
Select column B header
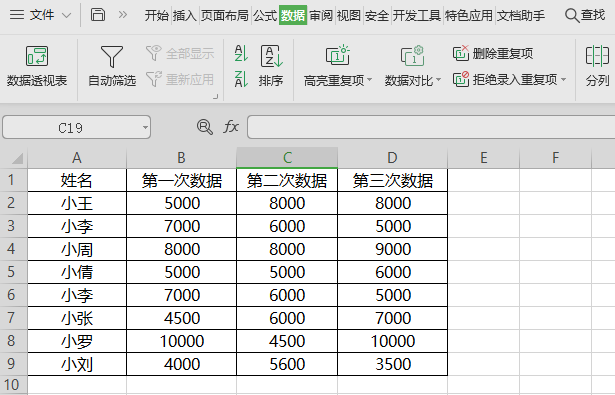click(181, 158)
